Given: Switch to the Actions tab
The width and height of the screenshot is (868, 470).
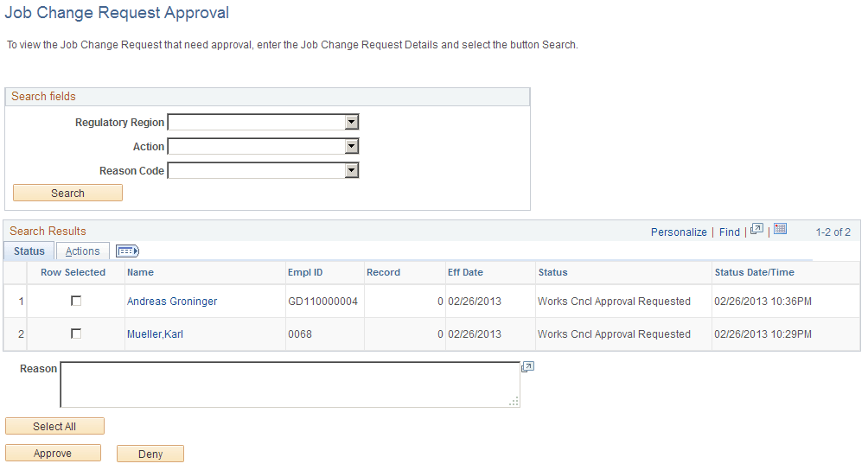Looking at the screenshot, I should pyautogui.click(x=82, y=251).
